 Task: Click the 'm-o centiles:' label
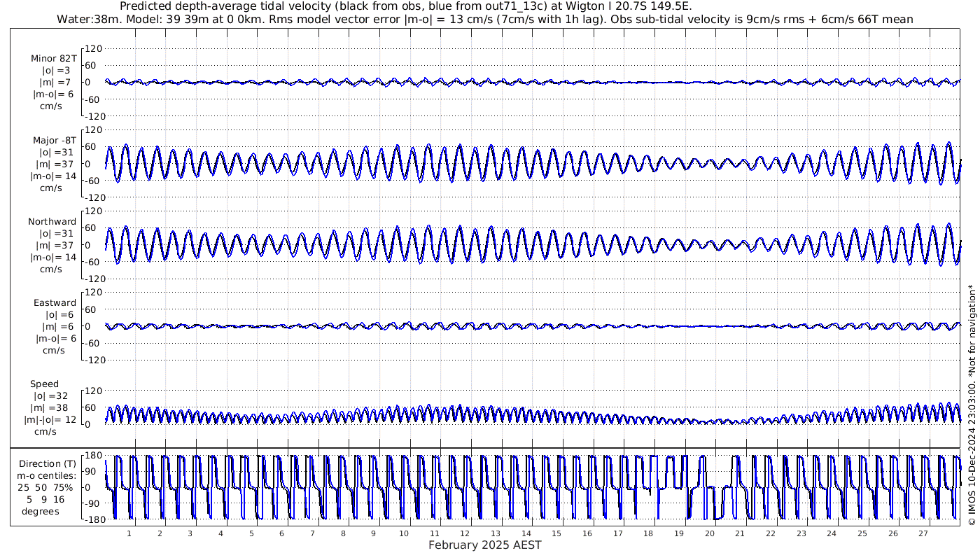point(48,475)
